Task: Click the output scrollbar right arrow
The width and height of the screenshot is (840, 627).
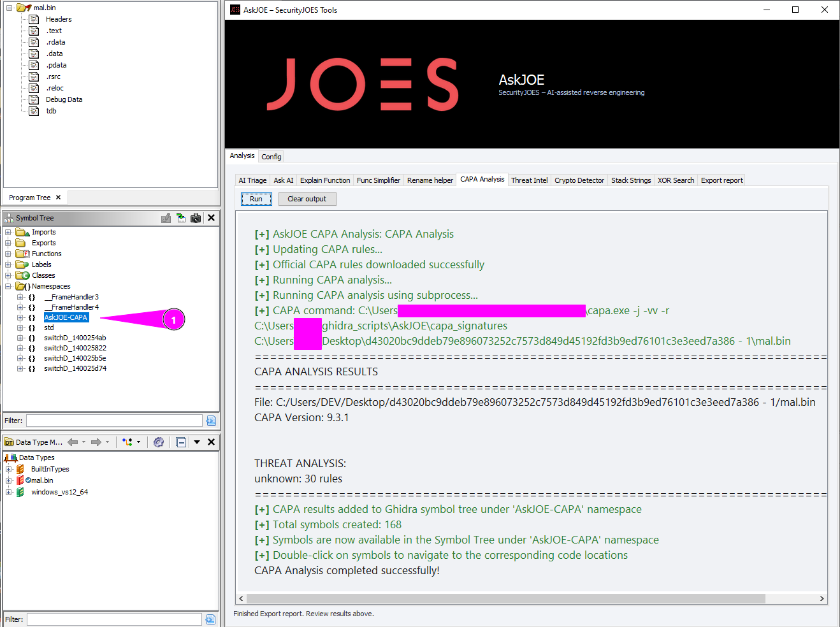Action: (822, 599)
